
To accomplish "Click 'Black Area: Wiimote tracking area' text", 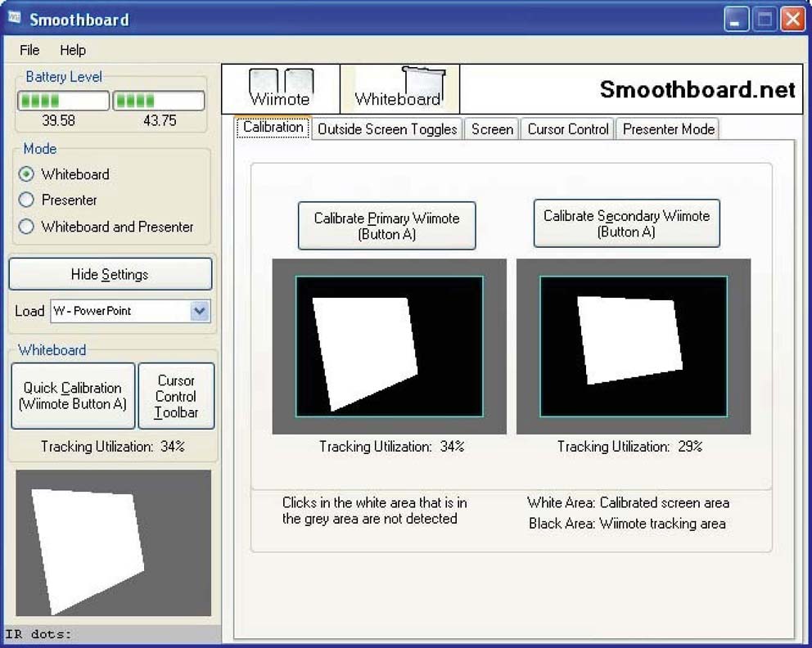I will pyautogui.click(x=627, y=524).
